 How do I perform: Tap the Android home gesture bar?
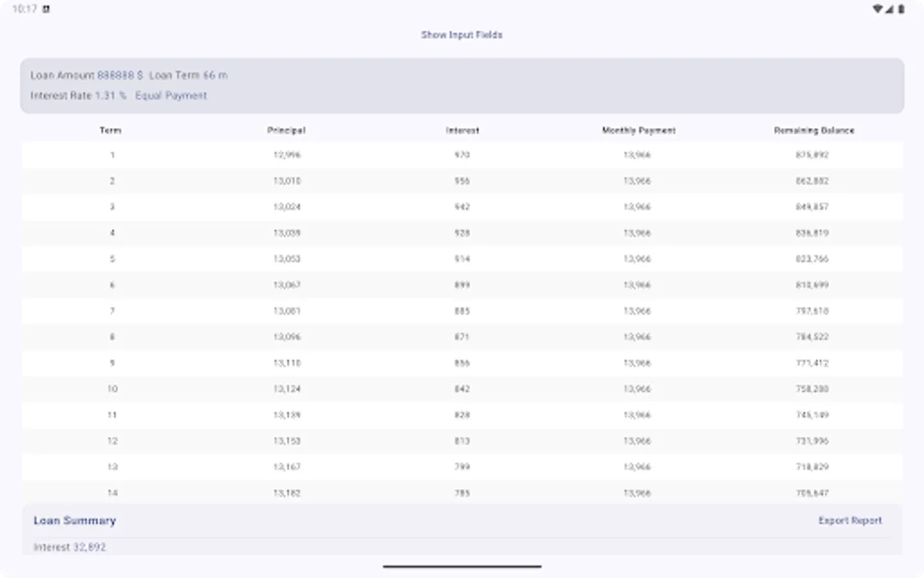[x=462, y=566]
